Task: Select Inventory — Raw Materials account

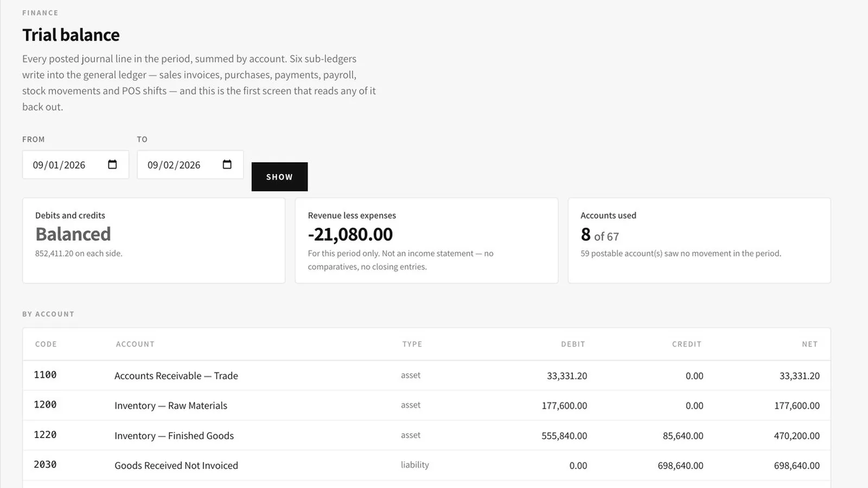Action: [171, 406]
